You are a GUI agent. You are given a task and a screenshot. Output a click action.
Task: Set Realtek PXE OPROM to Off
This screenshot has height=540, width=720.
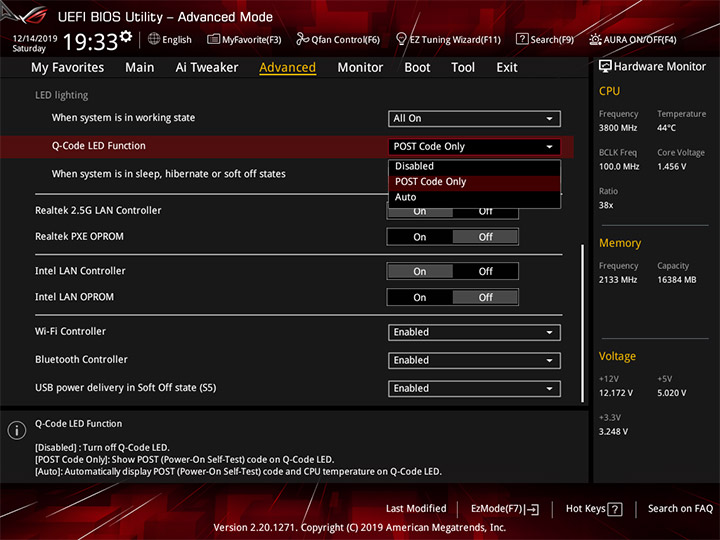[485, 237]
